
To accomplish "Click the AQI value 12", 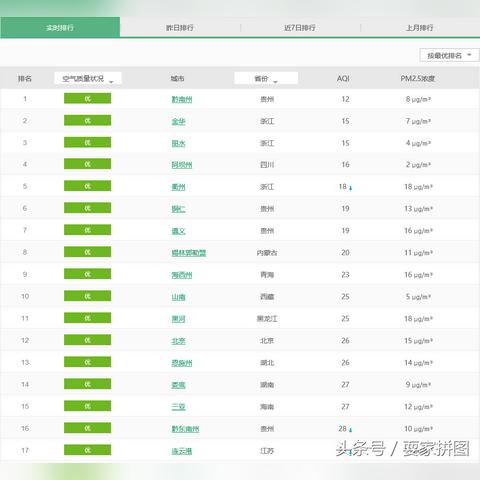I will (x=345, y=99).
